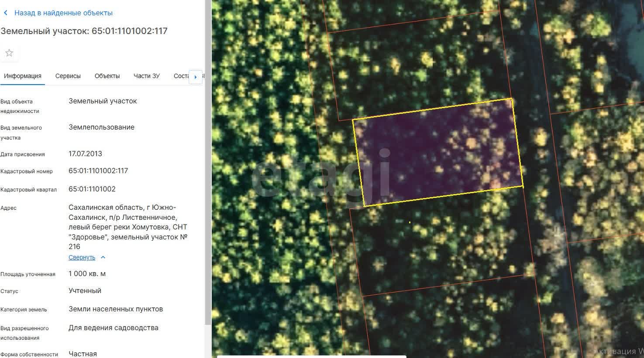Click the parcel directly below highlighted plot

click(441, 244)
